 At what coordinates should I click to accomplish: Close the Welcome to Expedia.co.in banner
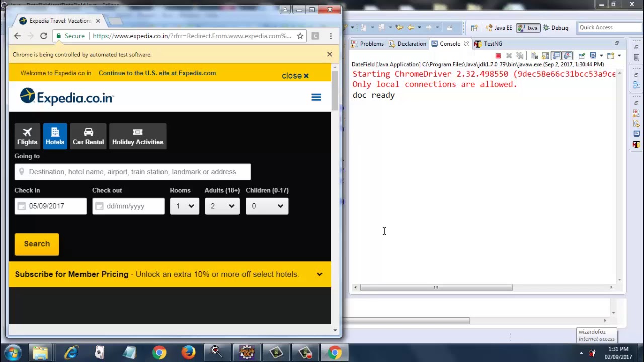[x=295, y=76]
